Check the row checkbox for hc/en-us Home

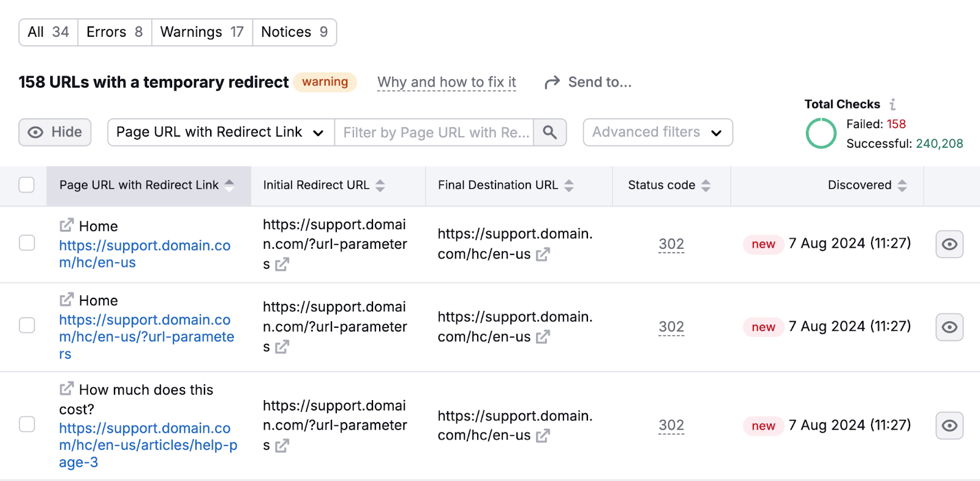coord(27,243)
